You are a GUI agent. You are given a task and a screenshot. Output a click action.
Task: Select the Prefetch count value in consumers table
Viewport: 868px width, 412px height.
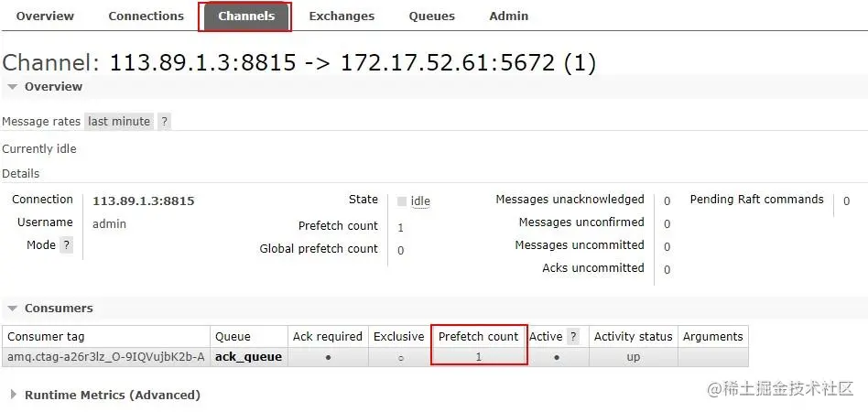(x=479, y=357)
